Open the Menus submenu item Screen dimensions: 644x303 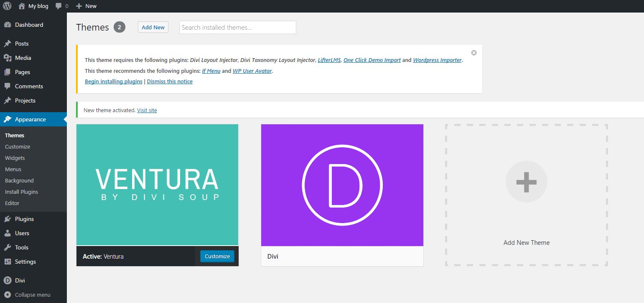tap(13, 169)
